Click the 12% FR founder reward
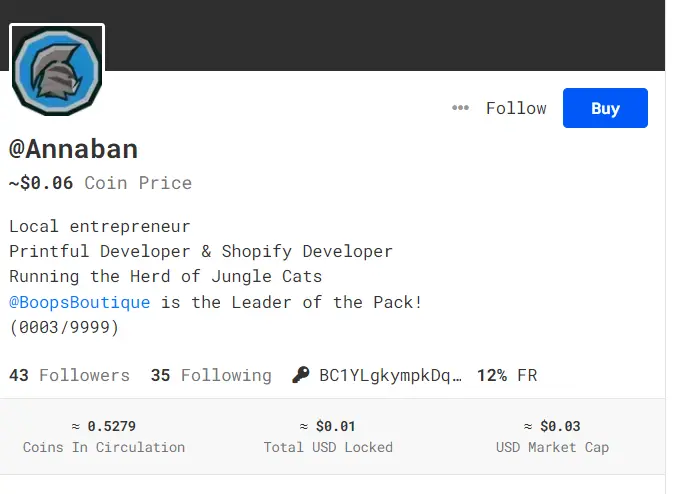This screenshot has height=494, width=689. coord(507,376)
